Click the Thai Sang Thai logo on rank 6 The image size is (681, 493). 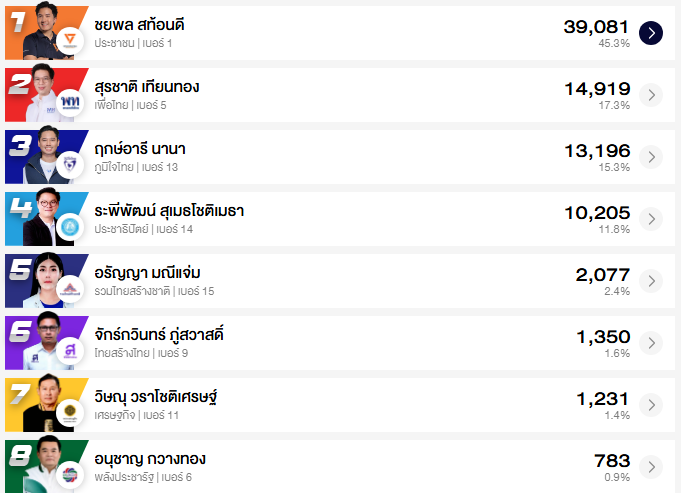pyautogui.click(x=70, y=351)
